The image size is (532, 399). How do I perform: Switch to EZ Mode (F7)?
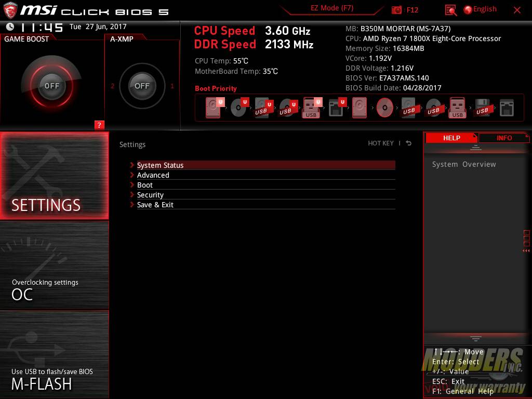(332, 8)
